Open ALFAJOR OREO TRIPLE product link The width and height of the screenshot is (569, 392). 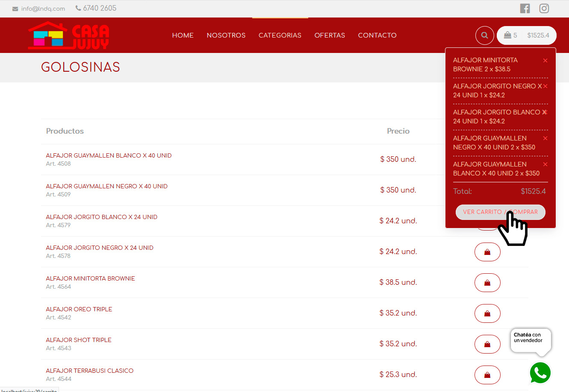tap(79, 309)
